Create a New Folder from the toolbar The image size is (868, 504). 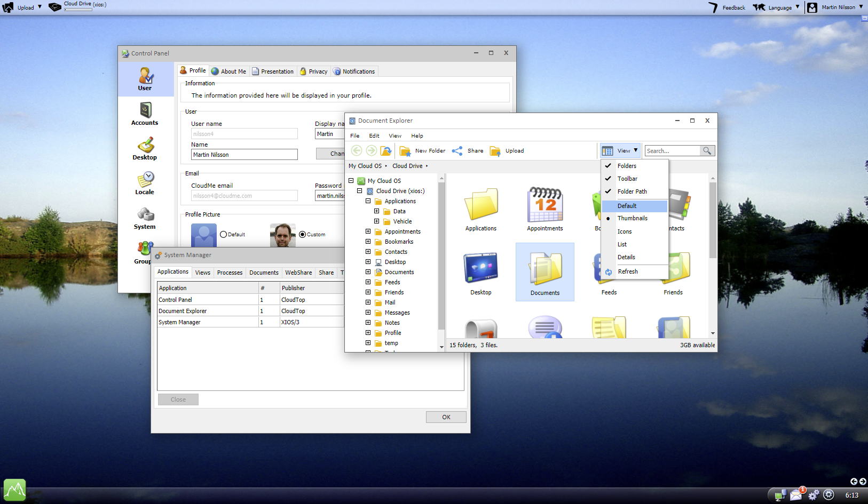click(422, 151)
